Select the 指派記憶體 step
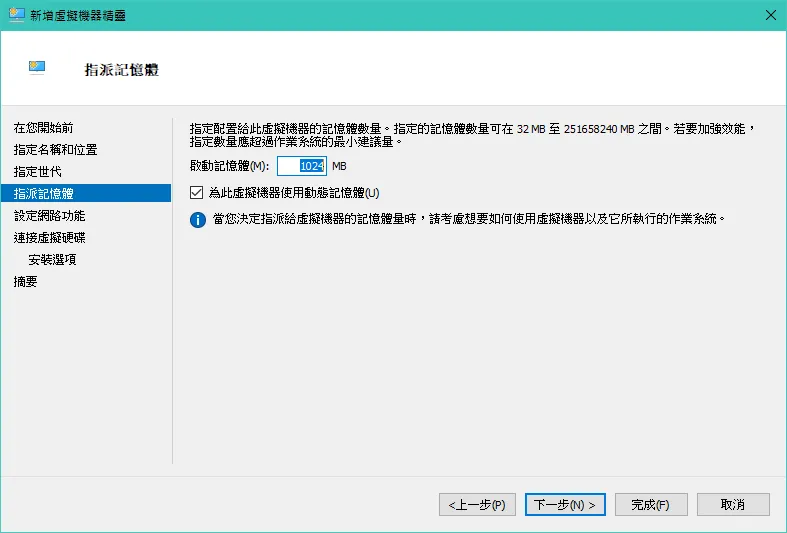Viewport: 787px width, 533px height. coord(86,193)
